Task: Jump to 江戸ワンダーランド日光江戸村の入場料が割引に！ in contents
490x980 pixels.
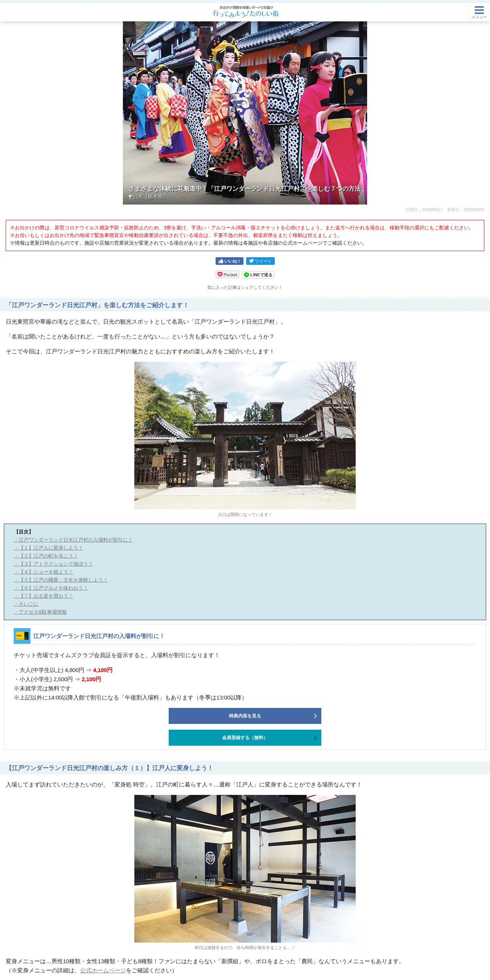Action: click(73, 540)
